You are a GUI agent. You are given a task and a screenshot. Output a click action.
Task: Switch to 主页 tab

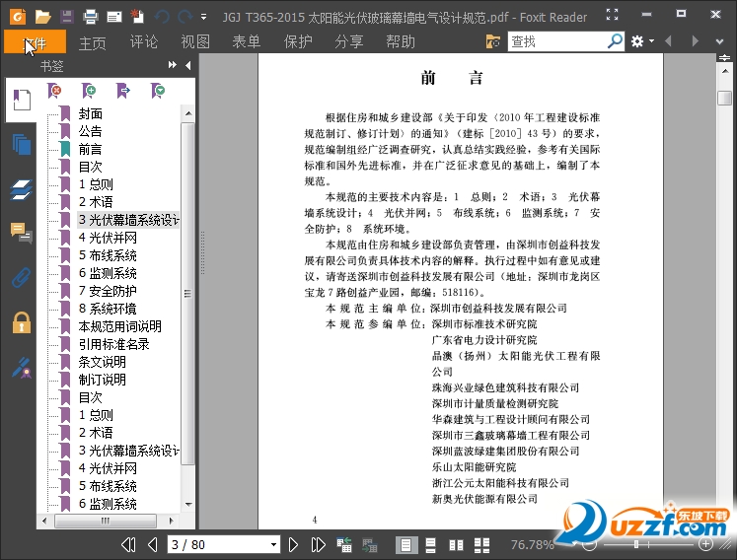click(92, 42)
